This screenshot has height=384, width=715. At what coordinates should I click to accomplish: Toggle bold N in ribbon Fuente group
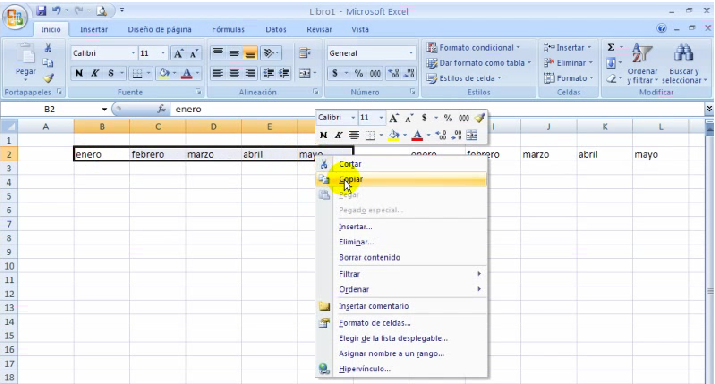pos(79,73)
